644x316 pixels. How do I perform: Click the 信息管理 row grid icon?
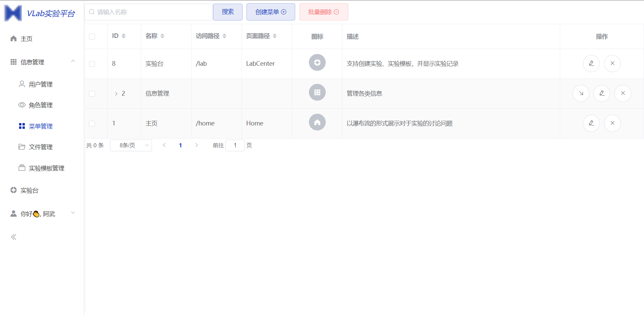pyautogui.click(x=317, y=92)
